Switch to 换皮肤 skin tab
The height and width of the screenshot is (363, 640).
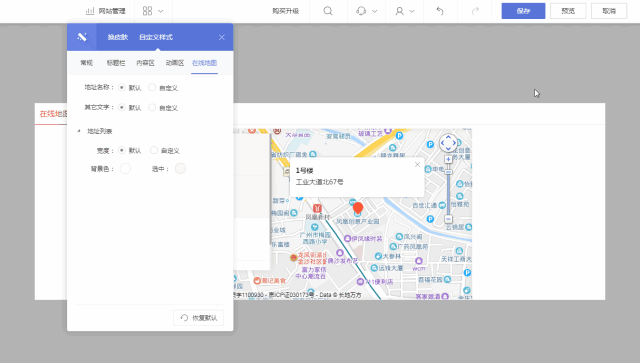click(x=118, y=37)
